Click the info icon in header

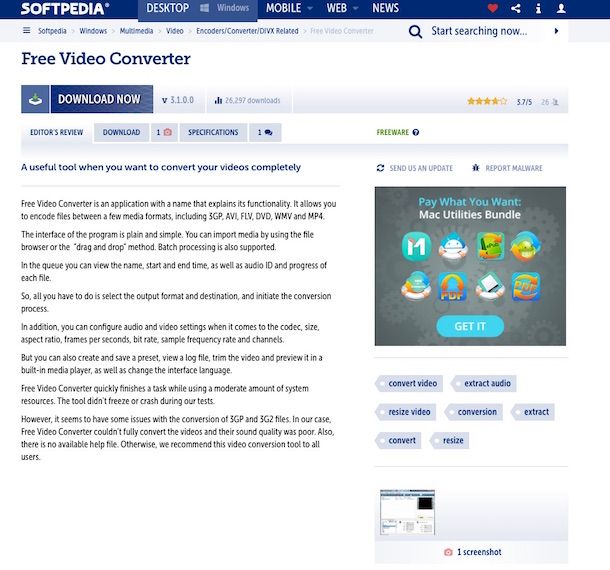point(538,8)
